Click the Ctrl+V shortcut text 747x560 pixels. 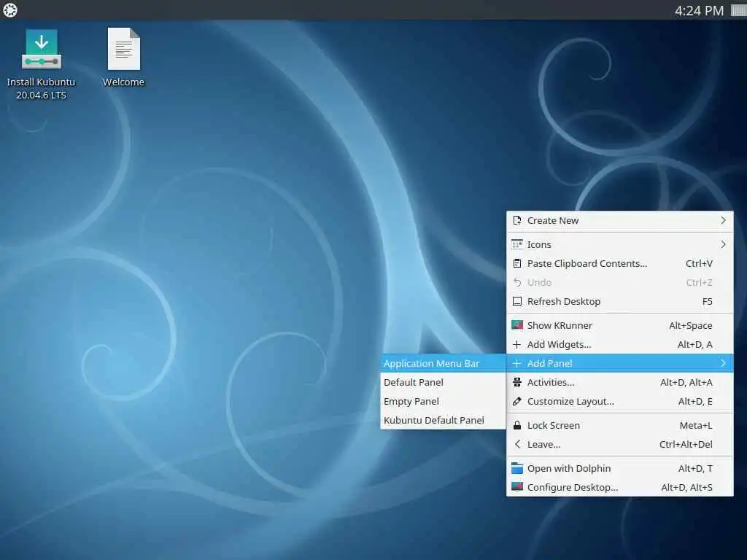(x=699, y=263)
